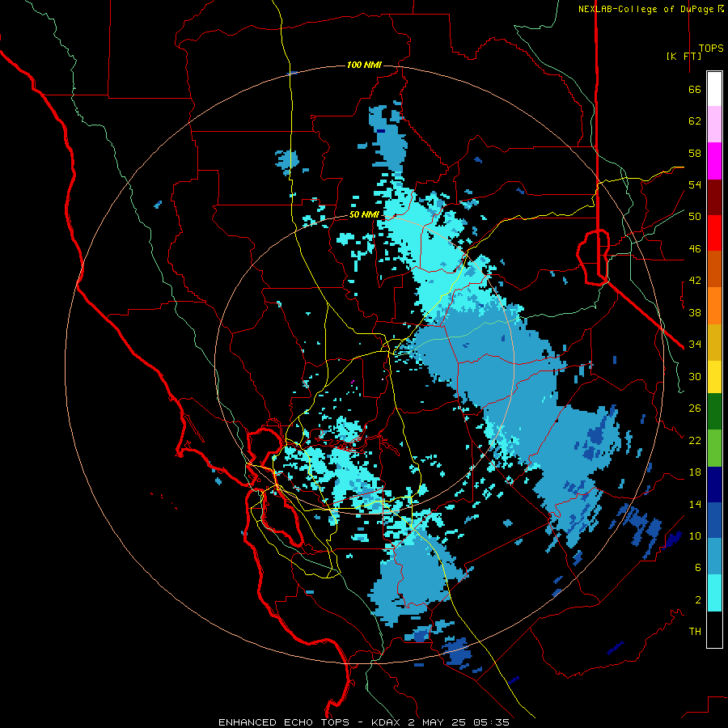The height and width of the screenshot is (728, 728).
Task: Click the cyan 6 kft legend swatch
Action: coord(714,593)
